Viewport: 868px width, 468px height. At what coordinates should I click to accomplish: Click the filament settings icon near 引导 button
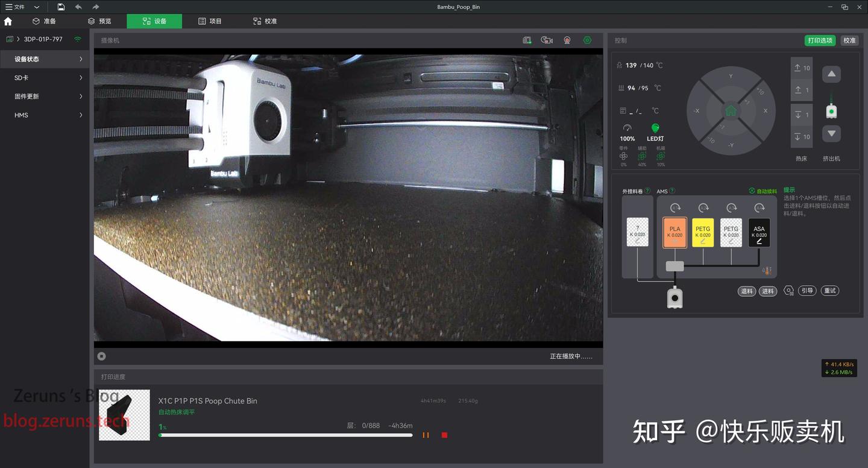[788, 291]
